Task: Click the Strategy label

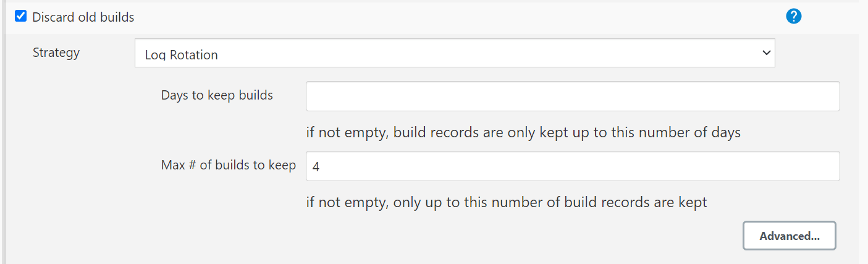Action: (56, 53)
